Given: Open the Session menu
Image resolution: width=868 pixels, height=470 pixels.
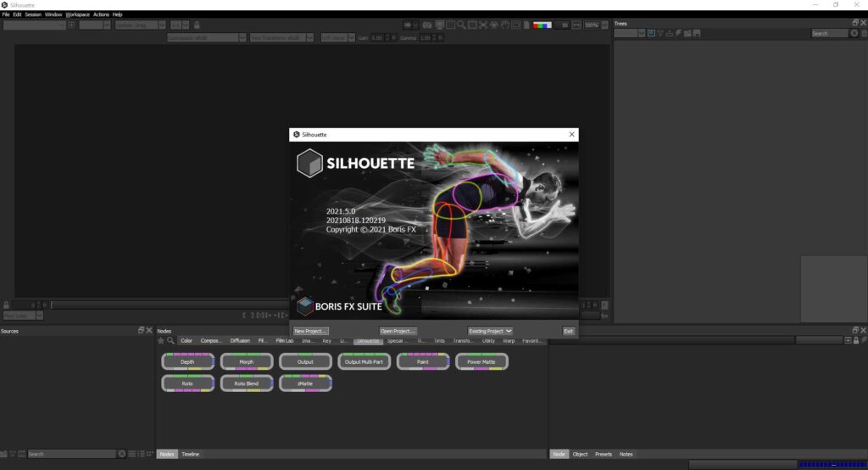Looking at the screenshot, I should point(33,14).
